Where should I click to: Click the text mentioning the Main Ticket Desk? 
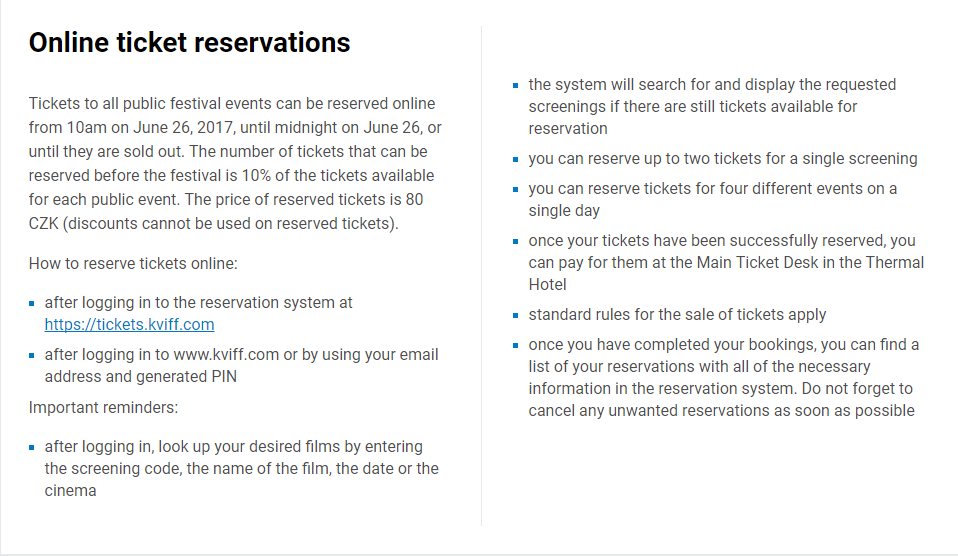[726, 262]
